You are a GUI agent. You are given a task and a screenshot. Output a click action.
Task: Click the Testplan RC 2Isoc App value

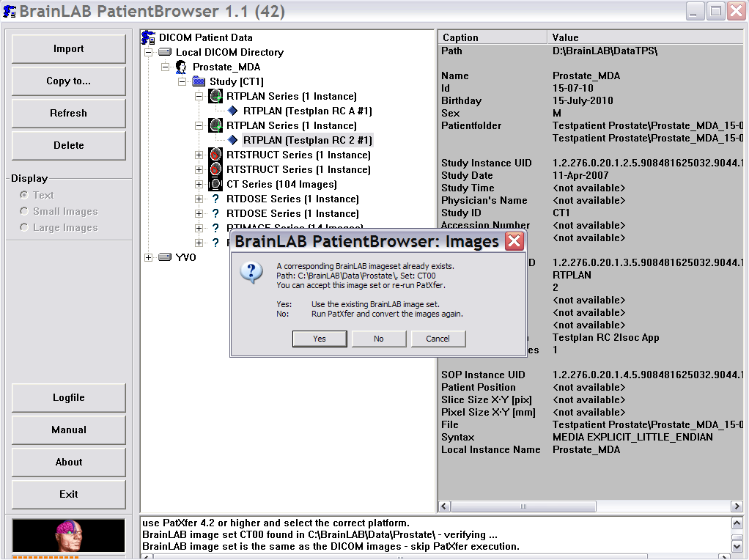coord(605,337)
